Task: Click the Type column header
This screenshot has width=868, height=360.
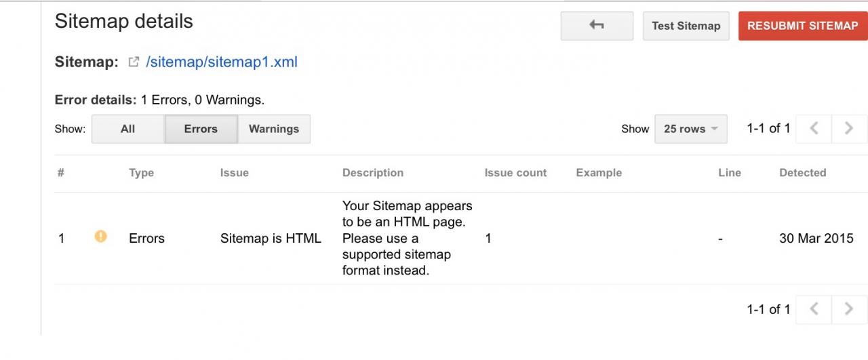Action: (141, 173)
